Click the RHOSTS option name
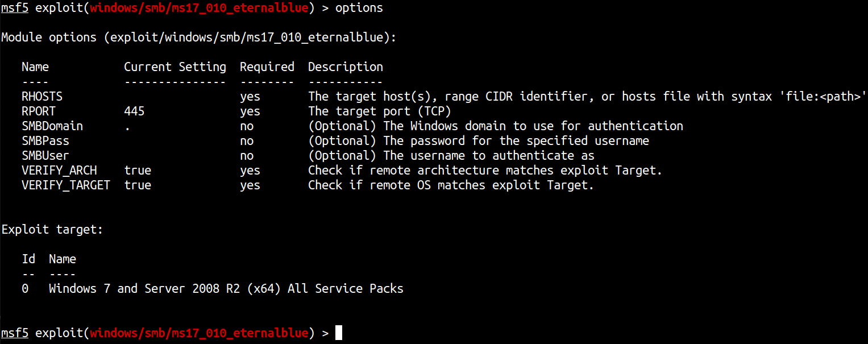The height and width of the screenshot is (344, 868). 42,97
